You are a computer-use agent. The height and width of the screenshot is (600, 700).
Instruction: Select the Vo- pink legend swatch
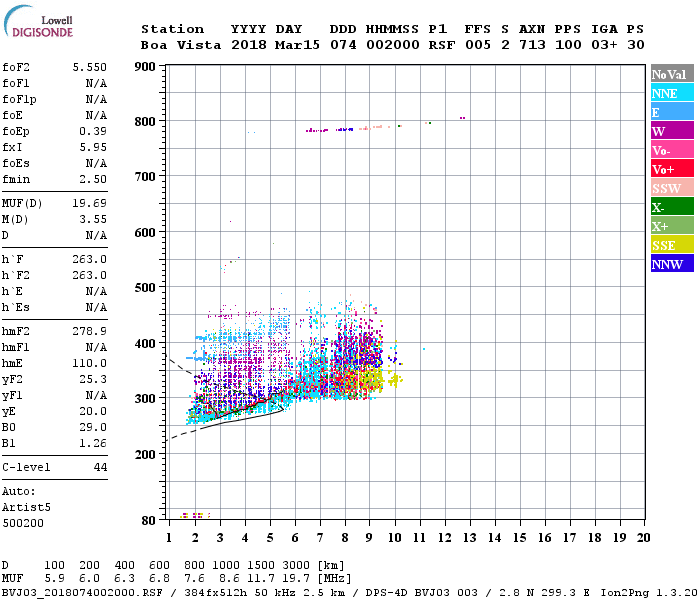pyautogui.click(x=672, y=150)
